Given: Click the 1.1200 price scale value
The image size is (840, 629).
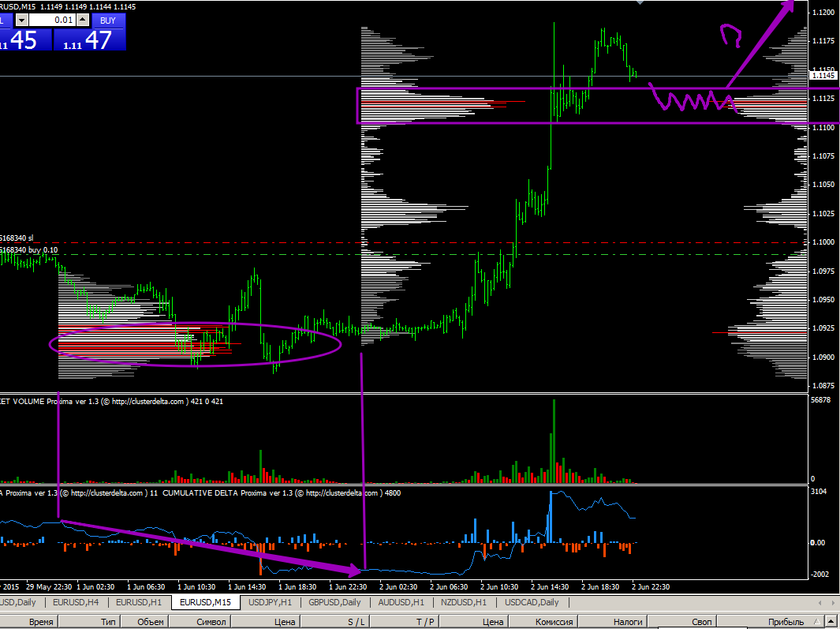Looking at the screenshot, I should [823, 13].
